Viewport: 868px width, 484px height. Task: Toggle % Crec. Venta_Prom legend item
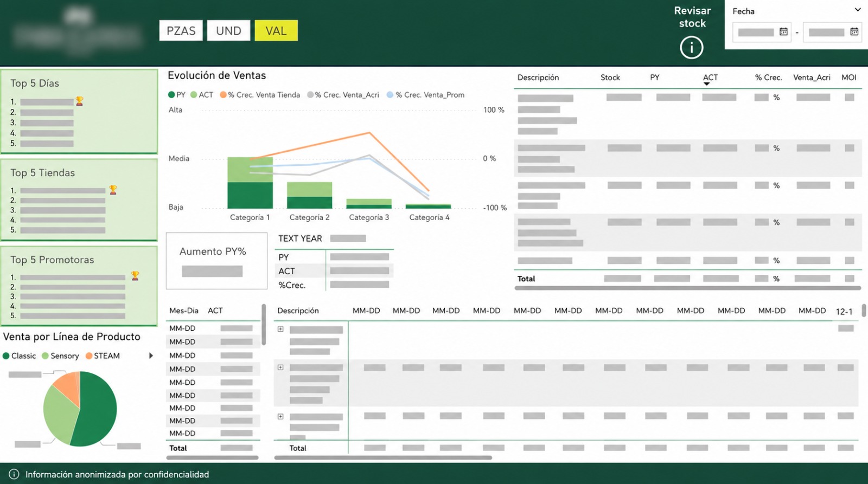(425, 95)
